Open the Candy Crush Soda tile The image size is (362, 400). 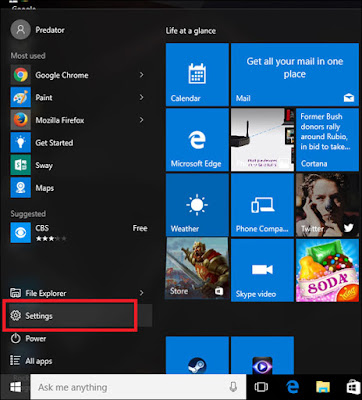327,270
